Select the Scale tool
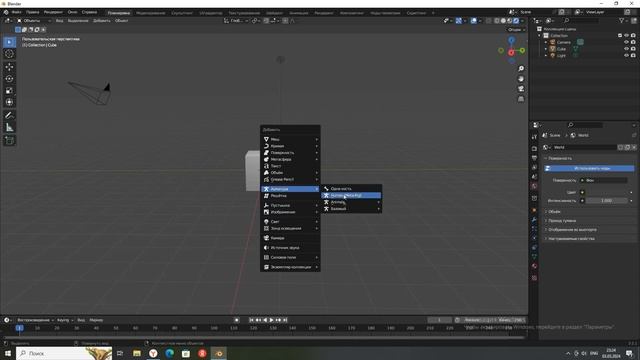The height and width of the screenshot is (360, 640). 9,90
